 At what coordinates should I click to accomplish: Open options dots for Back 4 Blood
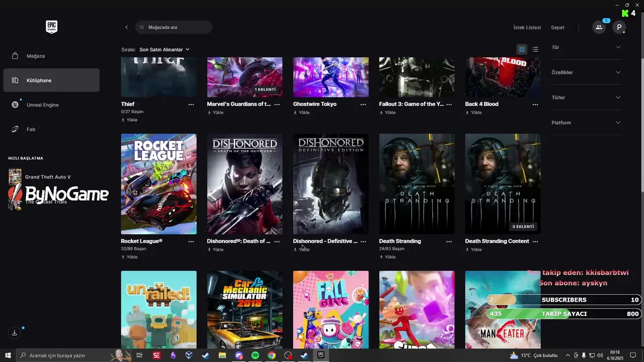[535, 104]
